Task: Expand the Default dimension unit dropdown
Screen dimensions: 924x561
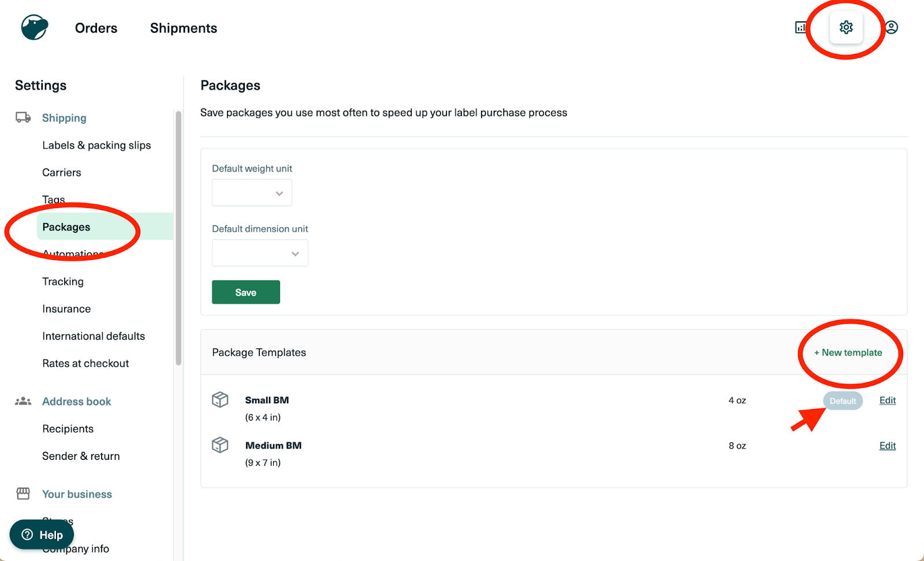Action: click(260, 253)
